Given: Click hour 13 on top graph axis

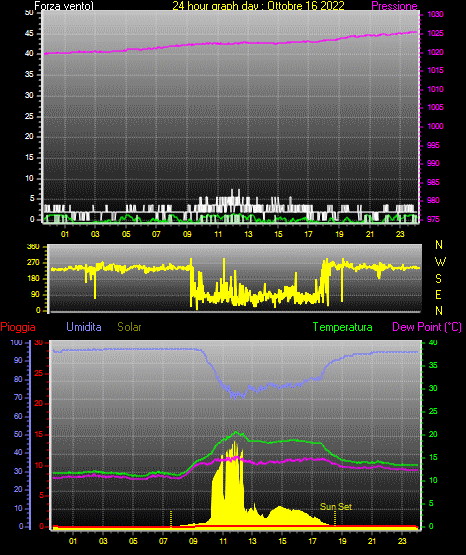Looking at the screenshot, I should click(248, 234).
